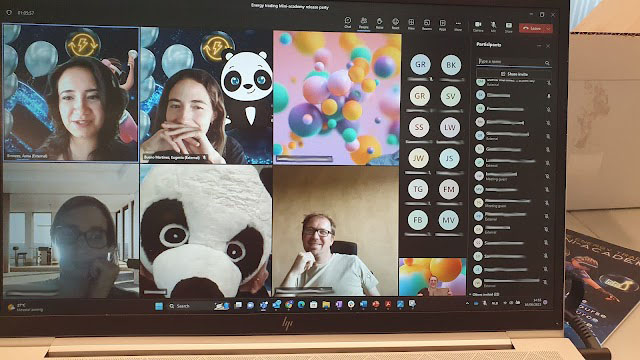
Task: Toggle the Mic mute button
Action: [493, 27]
